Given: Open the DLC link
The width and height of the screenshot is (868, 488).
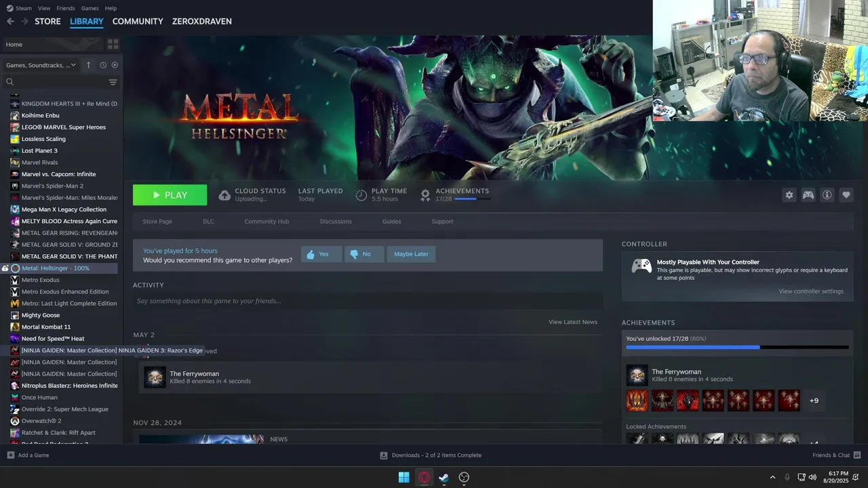Looking at the screenshot, I should tap(208, 222).
